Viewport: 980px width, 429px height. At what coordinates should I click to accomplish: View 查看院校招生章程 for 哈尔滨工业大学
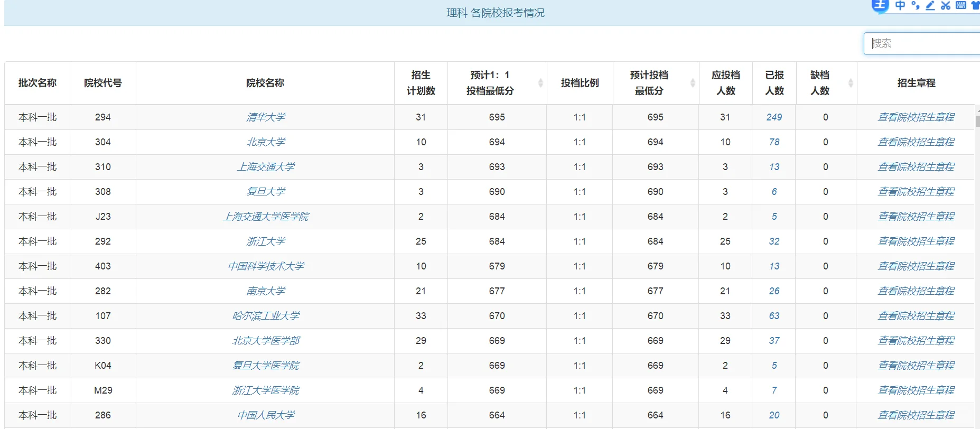tap(916, 316)
